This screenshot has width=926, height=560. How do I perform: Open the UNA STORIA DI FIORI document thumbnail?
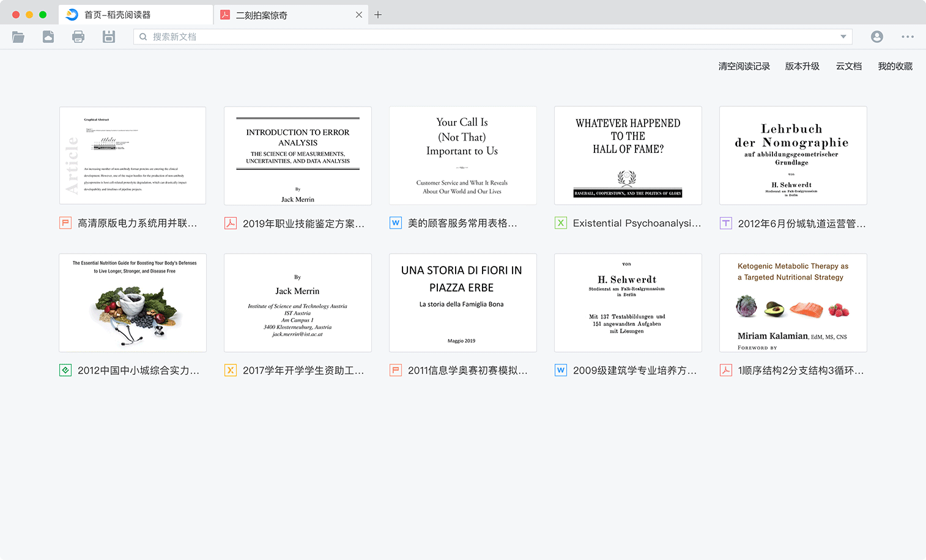pyautogui.click(x=462, y=303)
